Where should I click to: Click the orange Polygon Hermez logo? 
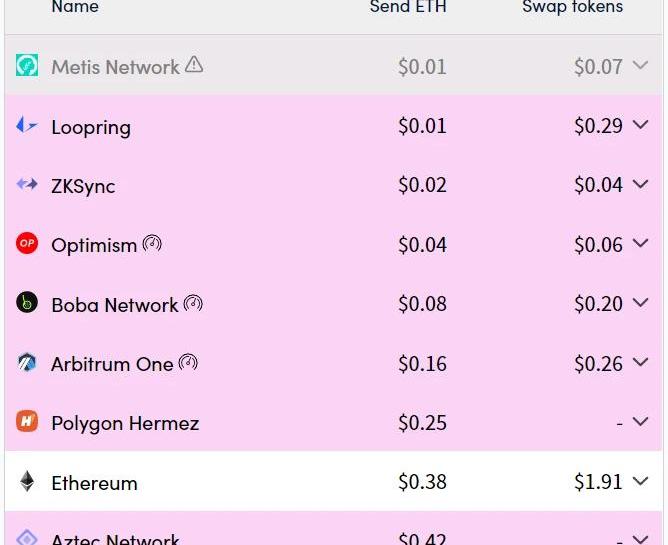coord(27,421)
